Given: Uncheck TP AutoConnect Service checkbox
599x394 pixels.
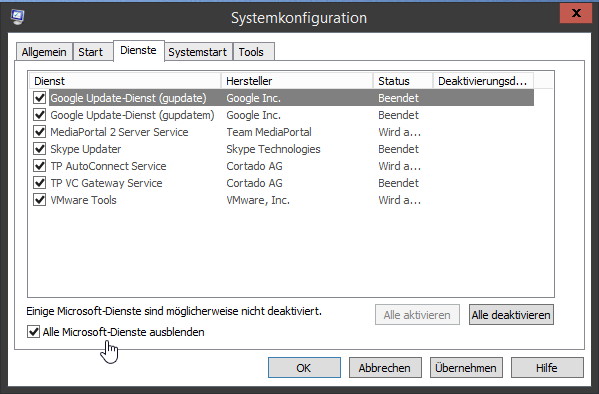Looking at the screenshot, I should [39, 166].
